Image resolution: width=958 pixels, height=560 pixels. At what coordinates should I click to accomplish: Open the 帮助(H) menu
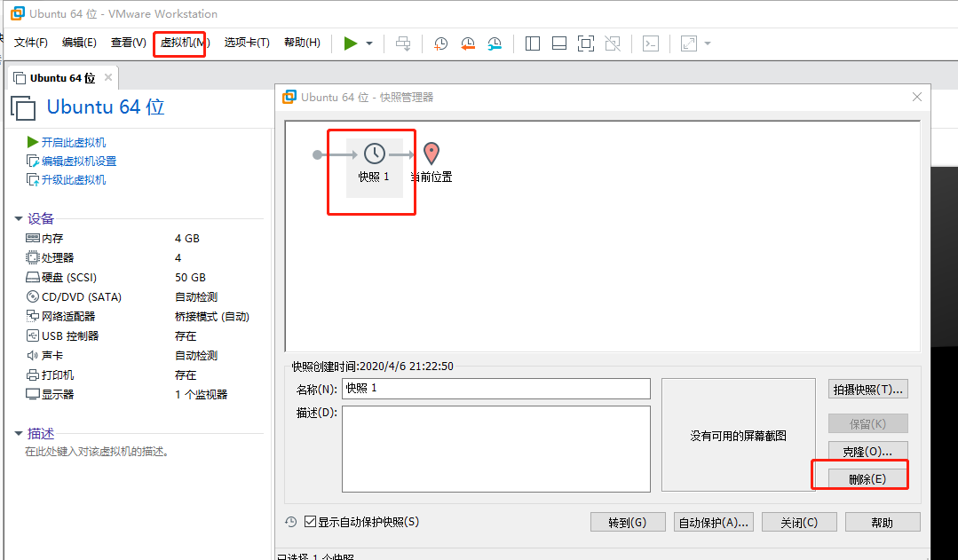pyautogui.click(x=302, y=42)
